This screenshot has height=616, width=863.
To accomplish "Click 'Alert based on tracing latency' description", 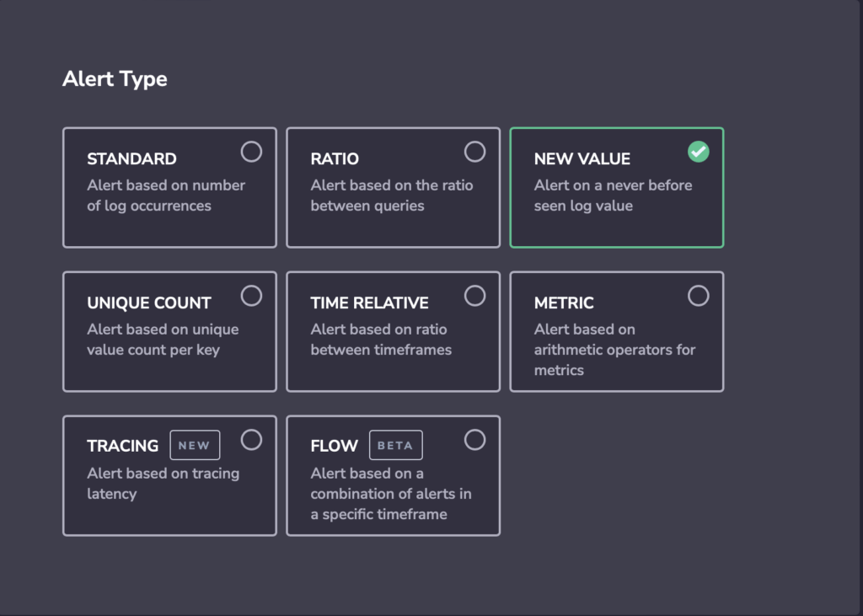I will pyautogui.click(x=163, y=484).
